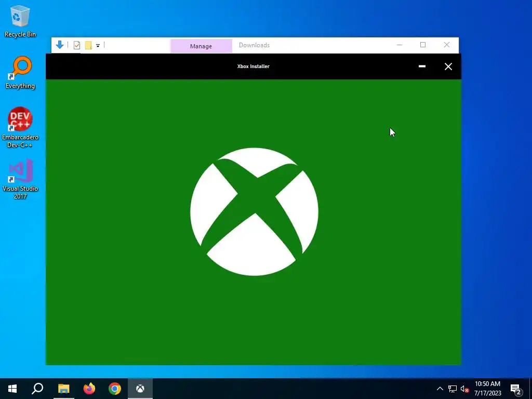Click the Xbox Installer title text
Image resolution: width=532 pixels, height=399 pixels.
(254, 66)
